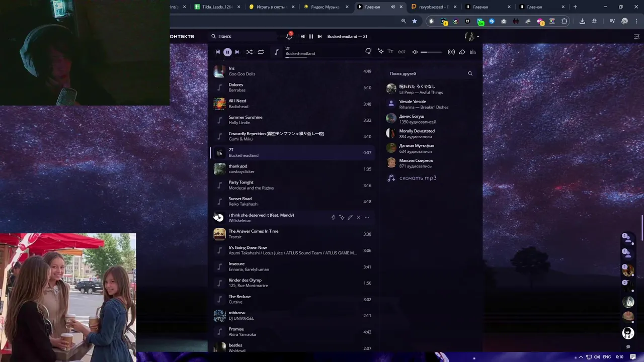Click the broadcast audio icon in player
Screen dimensions: 644x362
pos(451,52)
